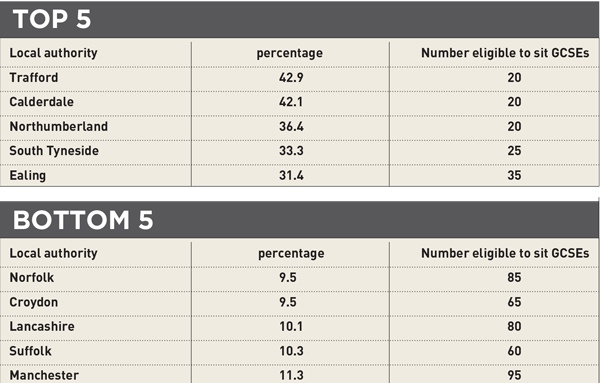
Task: Select the Croydon local authority cell
Action: coord(34,302)
